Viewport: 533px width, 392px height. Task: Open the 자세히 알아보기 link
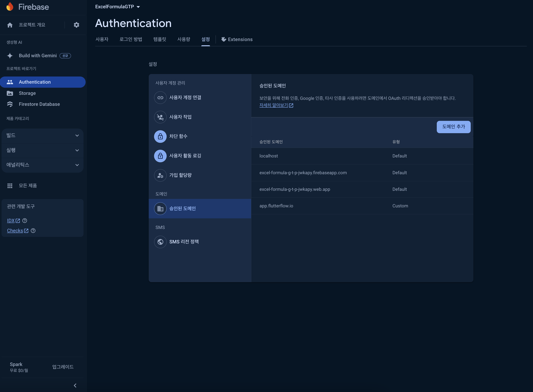tap(273, 105)
